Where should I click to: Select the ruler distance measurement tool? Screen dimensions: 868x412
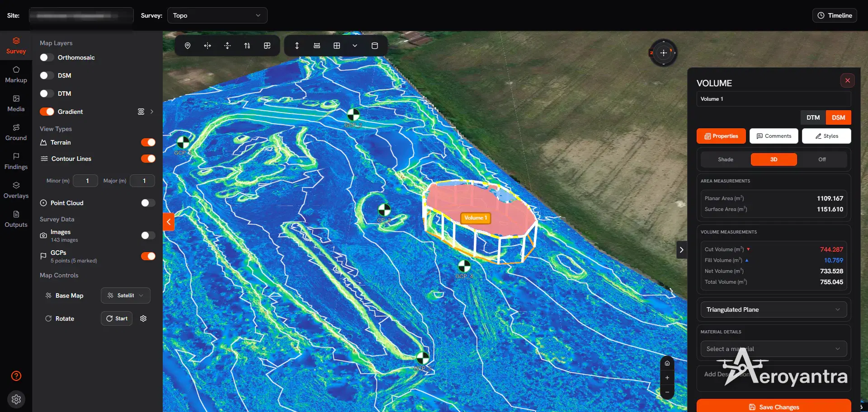[317, 46]
